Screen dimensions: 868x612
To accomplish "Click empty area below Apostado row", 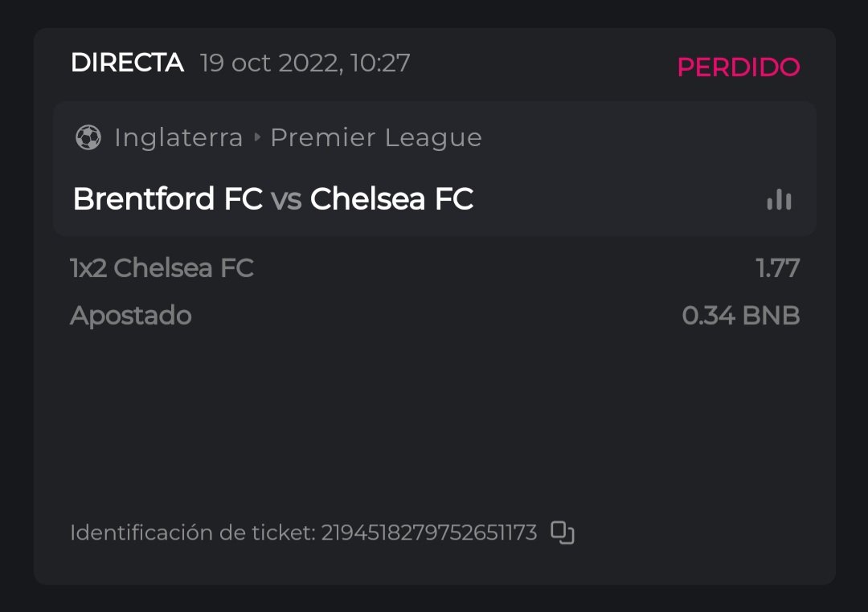I will pyautogui.click(x=434, y=418).
